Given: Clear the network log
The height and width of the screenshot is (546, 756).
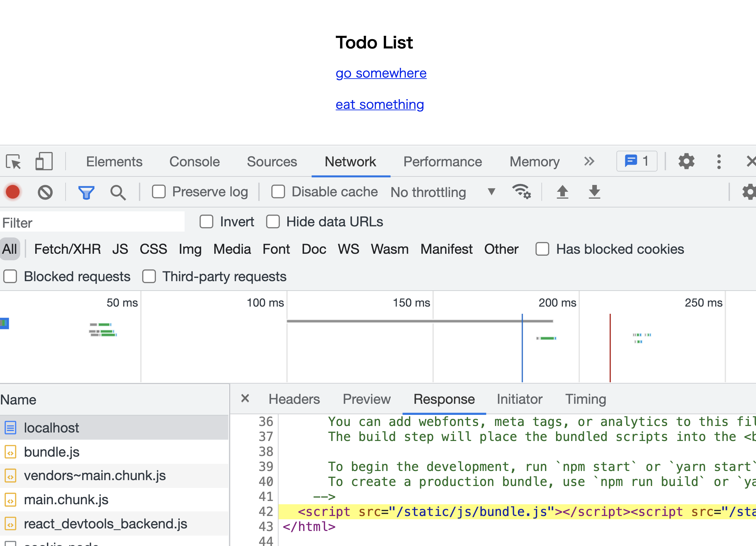Looking at the screenshot, I should click(45, 192).
